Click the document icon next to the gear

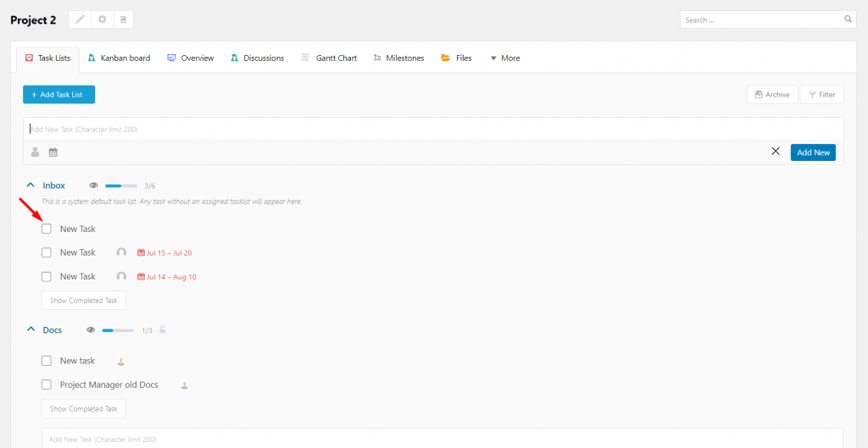click(x=123, y=19)
